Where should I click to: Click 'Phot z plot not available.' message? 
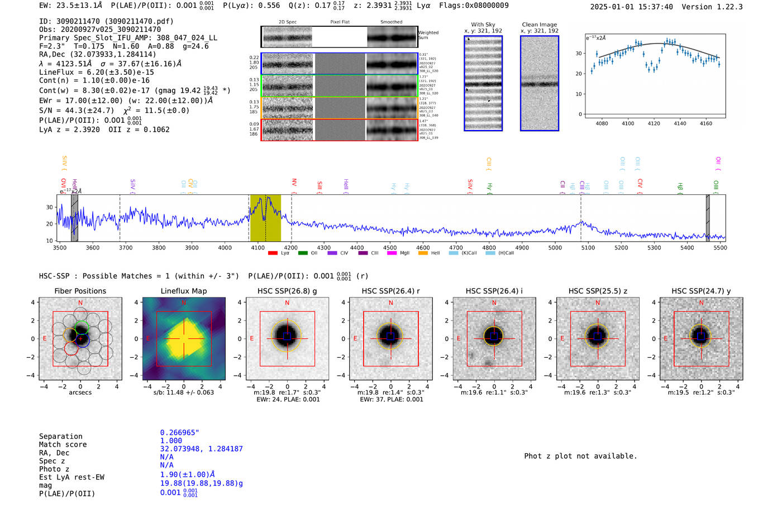point(580,456)
